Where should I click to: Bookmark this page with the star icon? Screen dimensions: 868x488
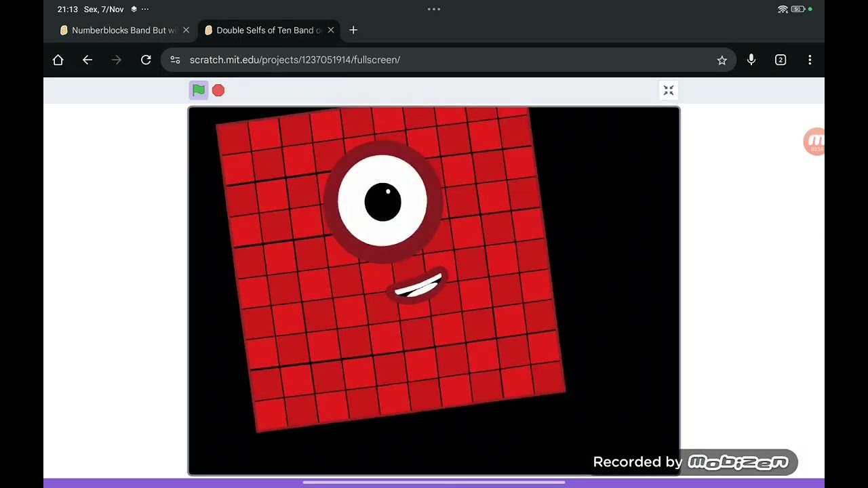coord(722,60)
